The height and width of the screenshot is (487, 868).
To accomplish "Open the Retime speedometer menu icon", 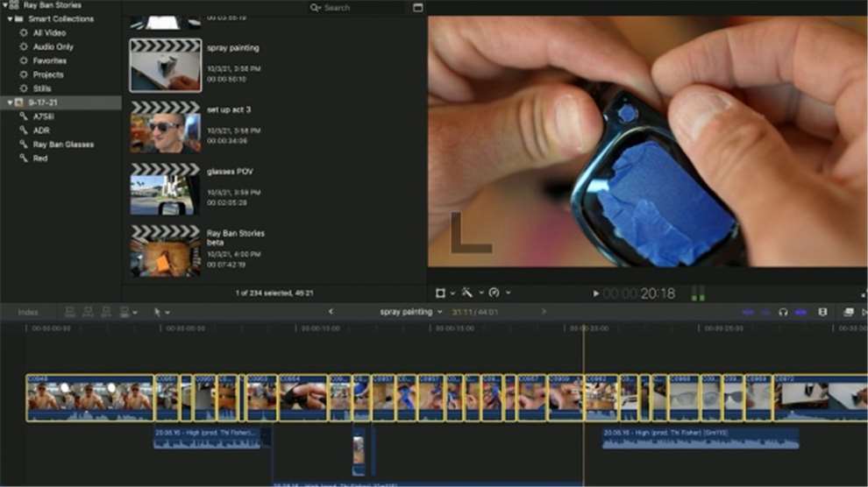I will click(494, 293).
